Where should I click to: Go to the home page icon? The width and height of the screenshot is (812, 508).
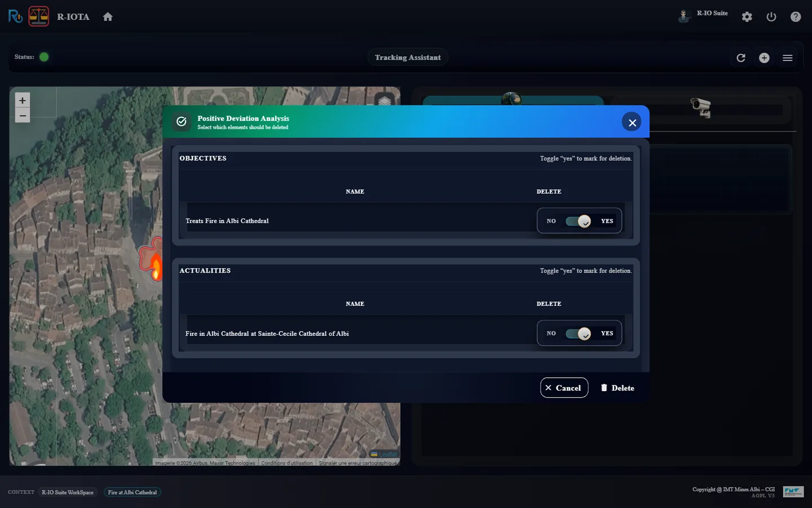tap(108, 17)
